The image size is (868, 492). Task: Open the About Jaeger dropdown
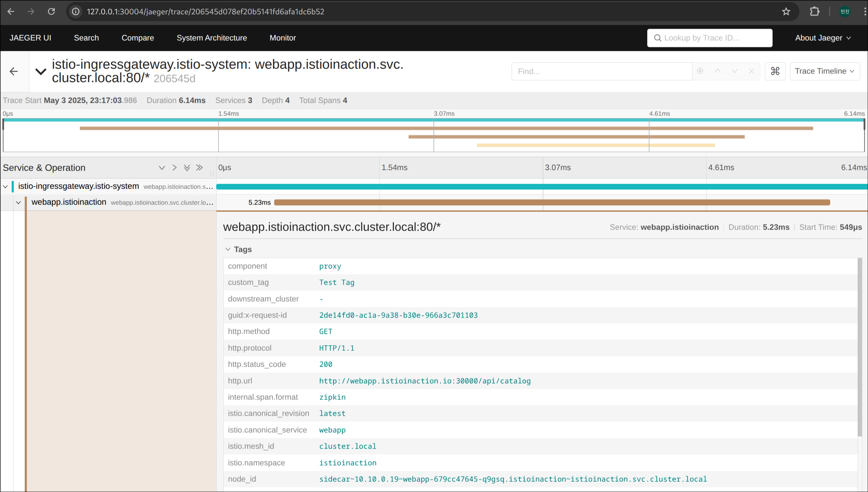(823, 38)
